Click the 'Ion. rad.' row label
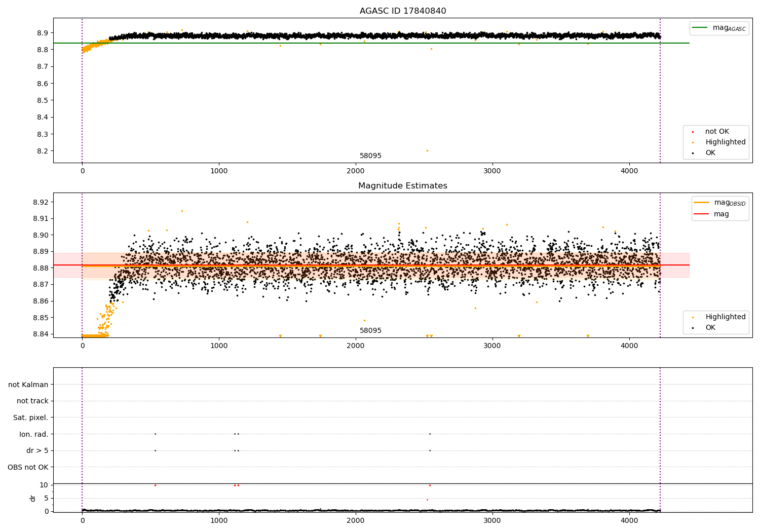760x532 pixels. coord(34,434)
